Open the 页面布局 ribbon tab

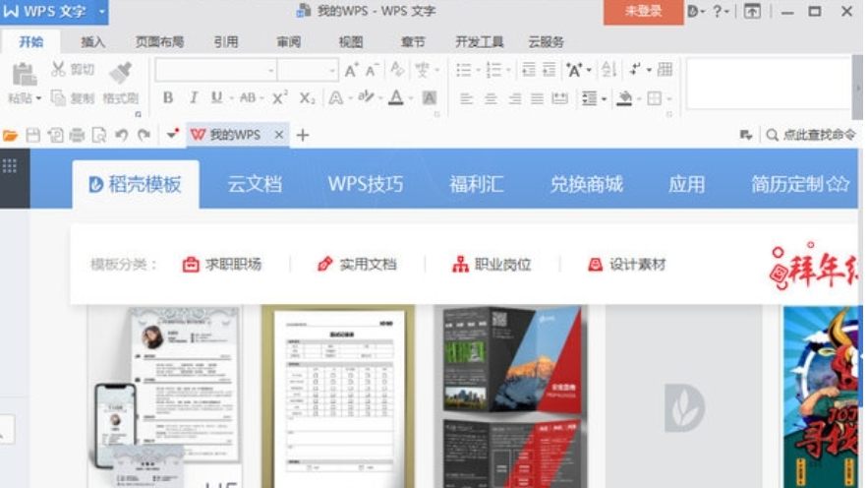[x=159, y=42]
